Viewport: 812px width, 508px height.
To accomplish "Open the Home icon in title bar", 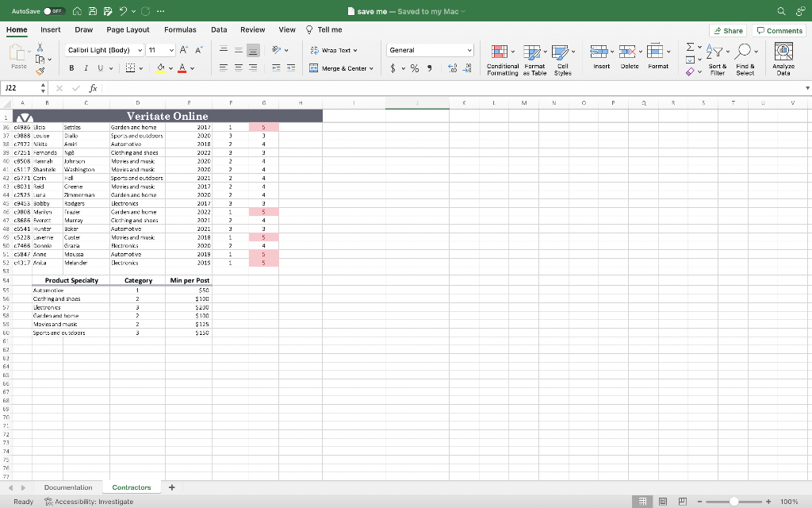I will [77, 11].
